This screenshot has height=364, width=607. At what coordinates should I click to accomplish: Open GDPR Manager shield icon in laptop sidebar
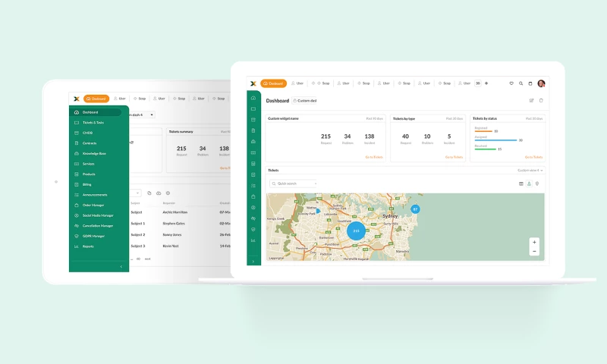253,229
